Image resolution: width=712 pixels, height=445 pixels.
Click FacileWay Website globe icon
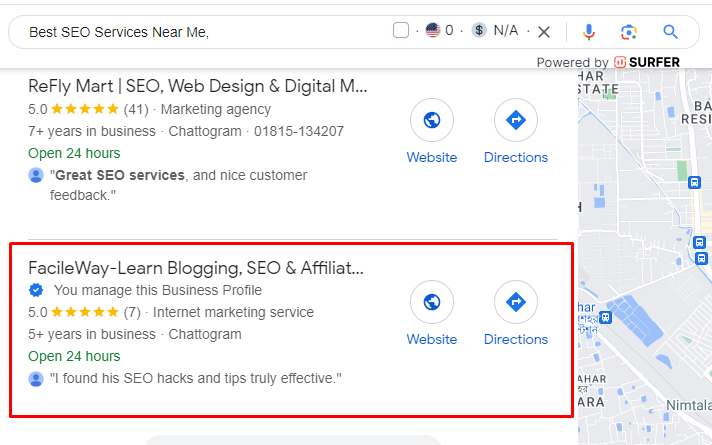432,302
